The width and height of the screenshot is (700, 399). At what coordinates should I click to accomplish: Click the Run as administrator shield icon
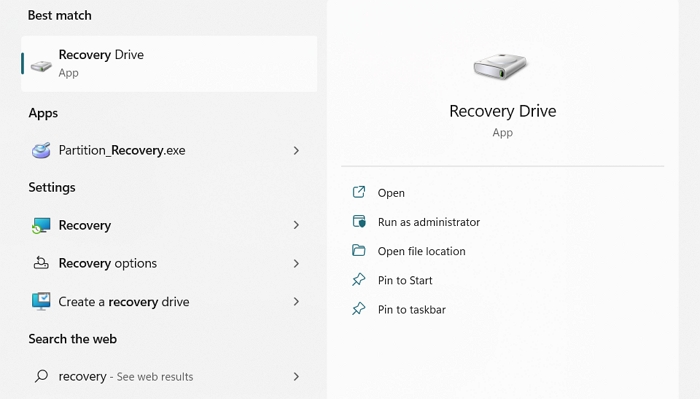[359, 221]
